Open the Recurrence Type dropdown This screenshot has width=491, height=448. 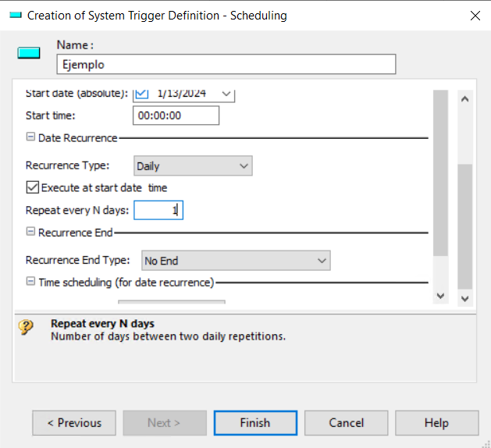point(193,165)
